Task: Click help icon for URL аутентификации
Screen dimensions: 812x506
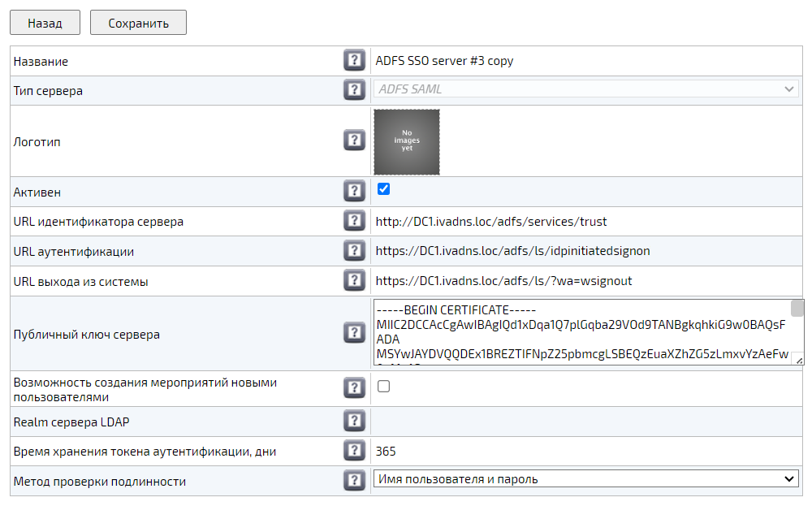Action: [353, 251]
